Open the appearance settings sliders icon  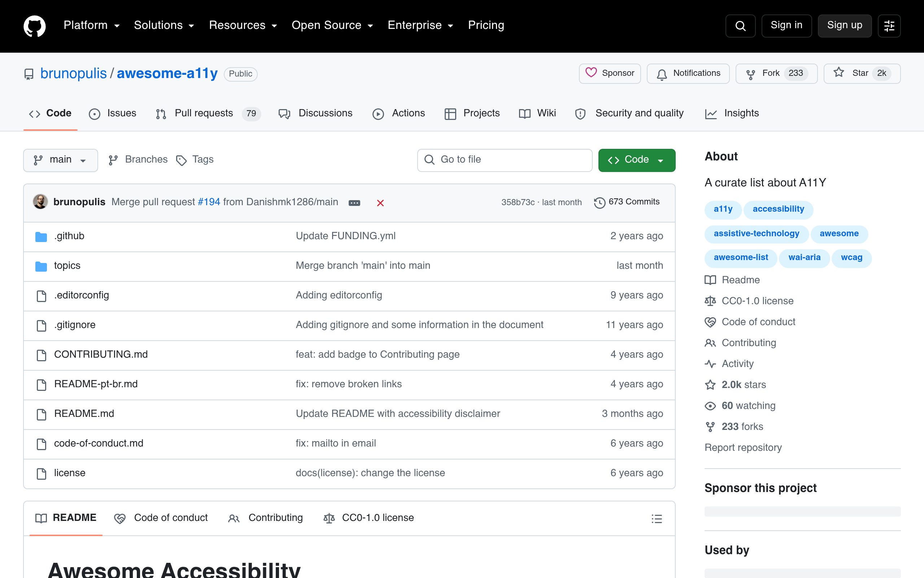pyautogui.click(x=889, y=26)
